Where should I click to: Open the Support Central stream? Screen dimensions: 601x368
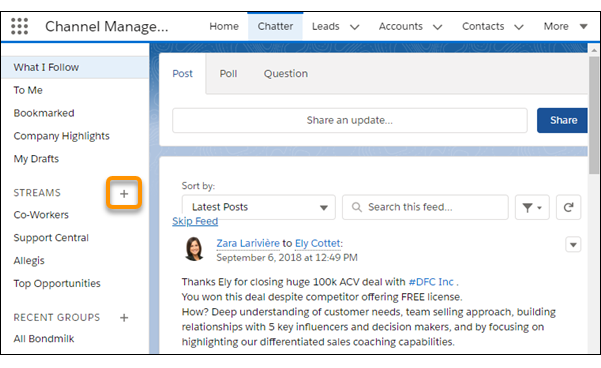(x=51, y=238)
